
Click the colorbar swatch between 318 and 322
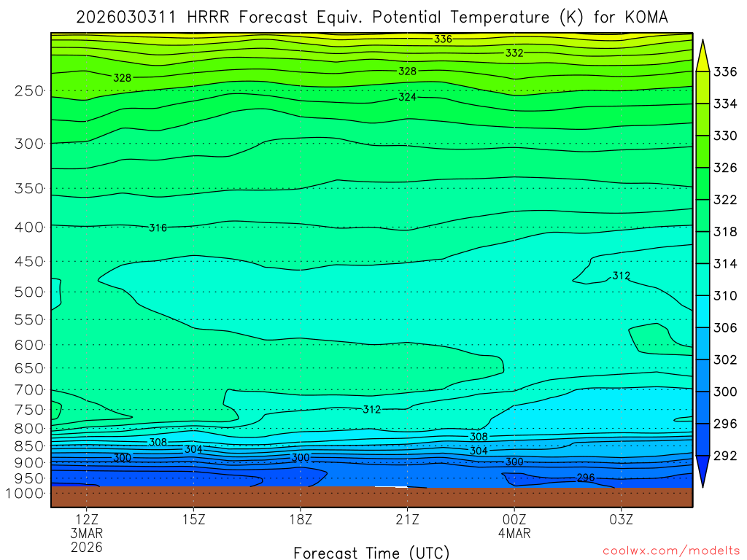(x=703, y=216)
